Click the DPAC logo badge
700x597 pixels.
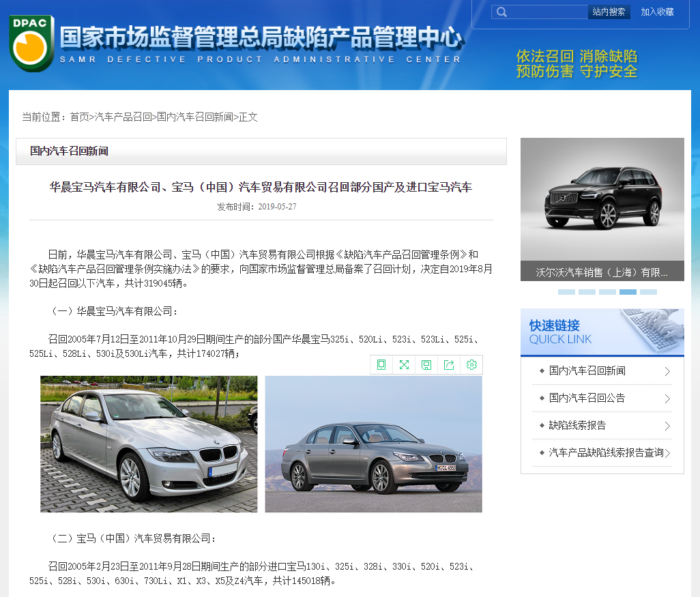tap(31, 43)
